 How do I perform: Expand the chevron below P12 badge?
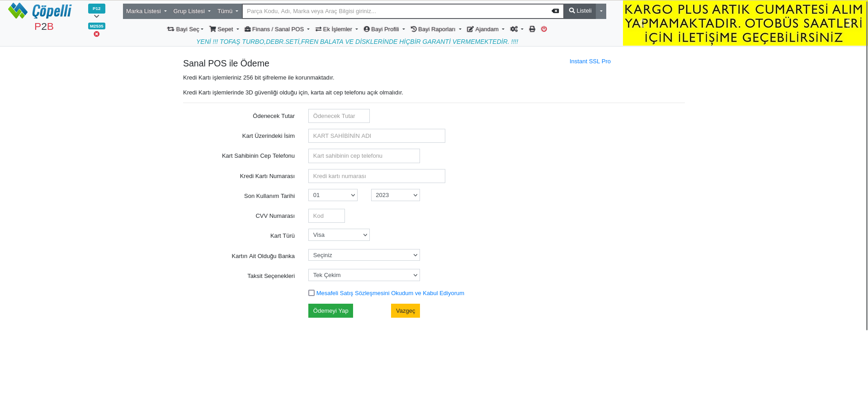click(x=97, y=17)
